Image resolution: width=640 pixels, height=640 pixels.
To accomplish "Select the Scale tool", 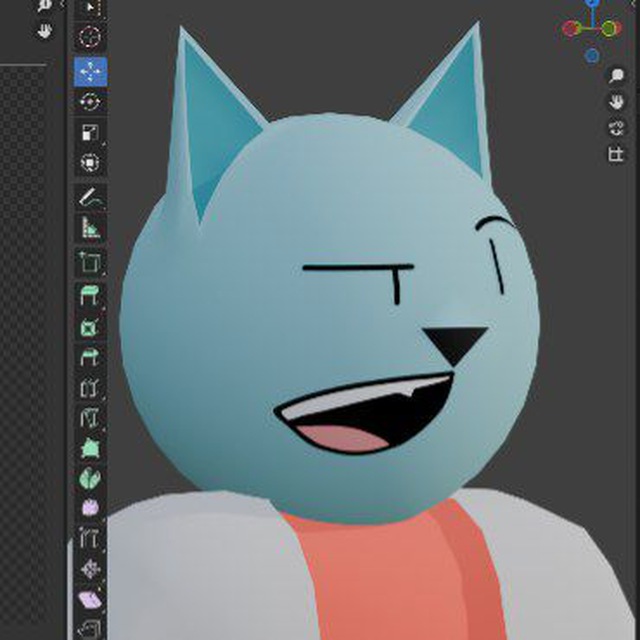I will pyautogui.click(x=90, y=133).
